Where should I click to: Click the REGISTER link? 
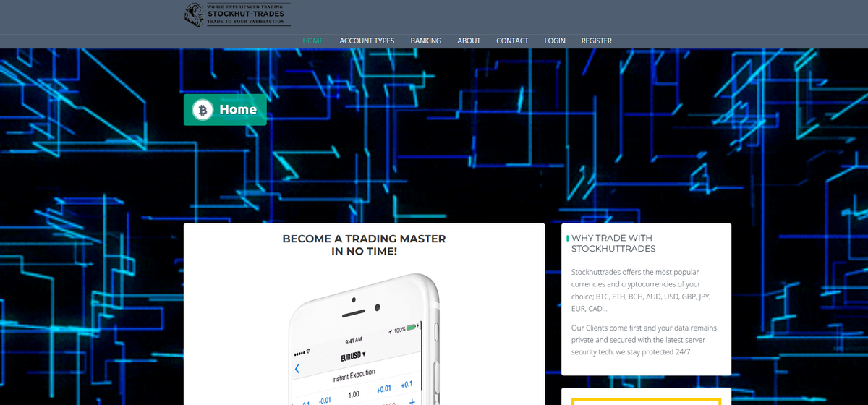pyautogui.click(x=597, y=40)
